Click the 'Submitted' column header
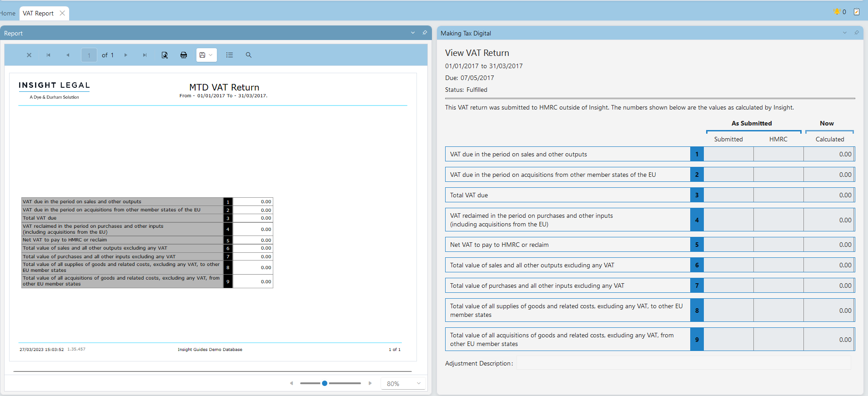This screenshot has height=396, width=868. click(728, 139)
